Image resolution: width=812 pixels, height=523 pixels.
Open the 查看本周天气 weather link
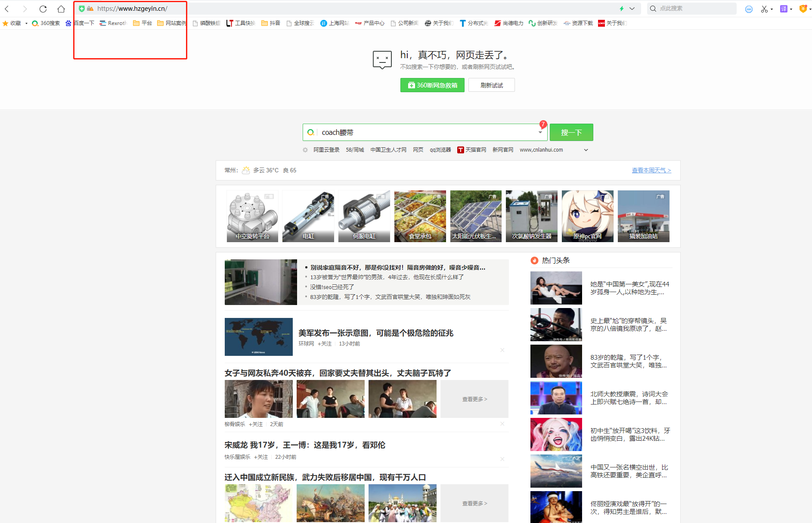[x=651, y=170]
